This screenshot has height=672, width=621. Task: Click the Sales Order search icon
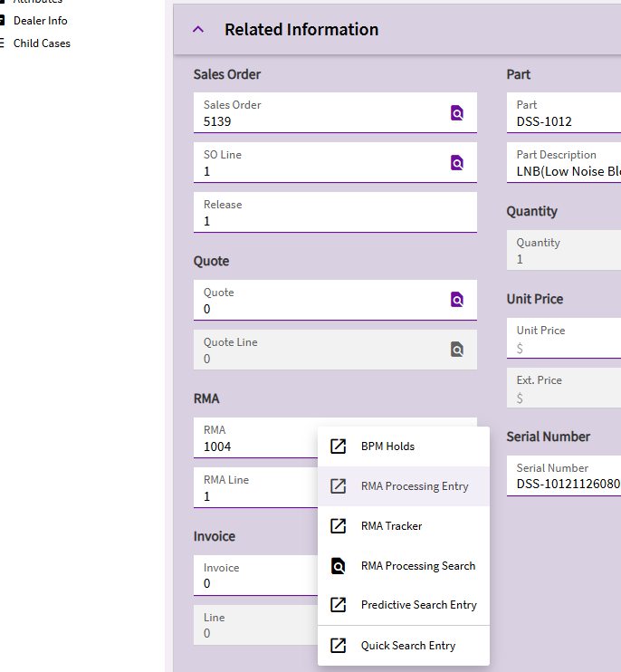[x=457, y=113]
